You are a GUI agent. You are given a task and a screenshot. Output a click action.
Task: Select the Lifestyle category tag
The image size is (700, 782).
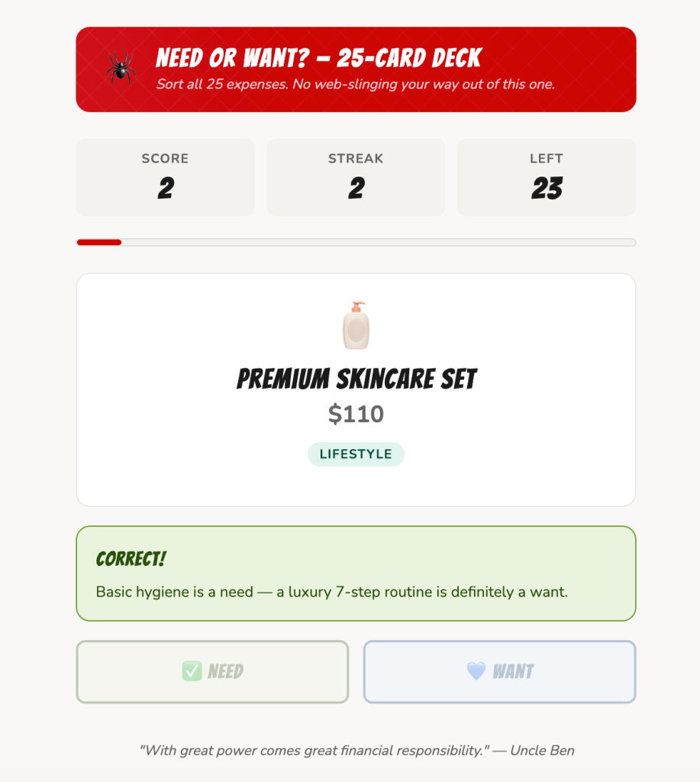pos(356,454)
